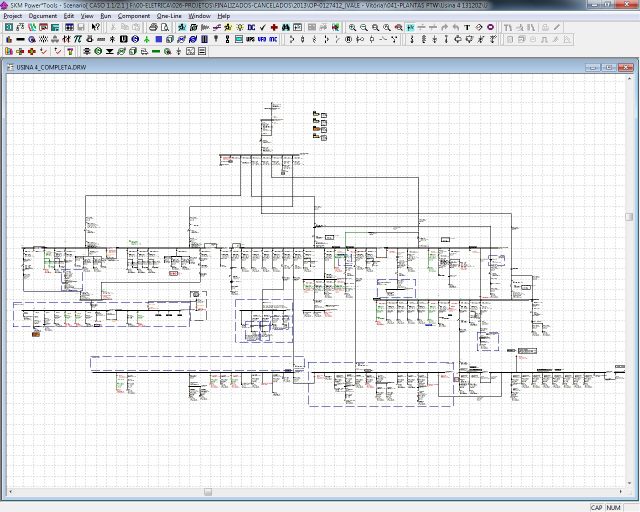Open the Component menu

[x=134, y=16]
